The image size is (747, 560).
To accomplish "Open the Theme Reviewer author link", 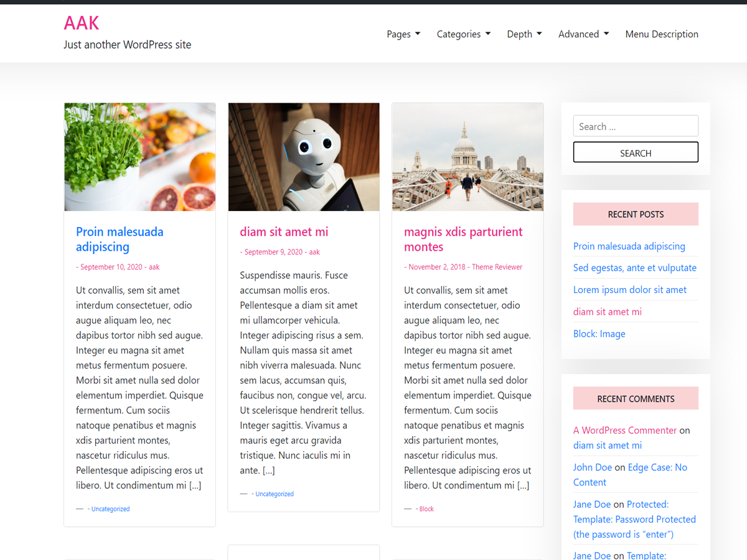I will [497, 267].
